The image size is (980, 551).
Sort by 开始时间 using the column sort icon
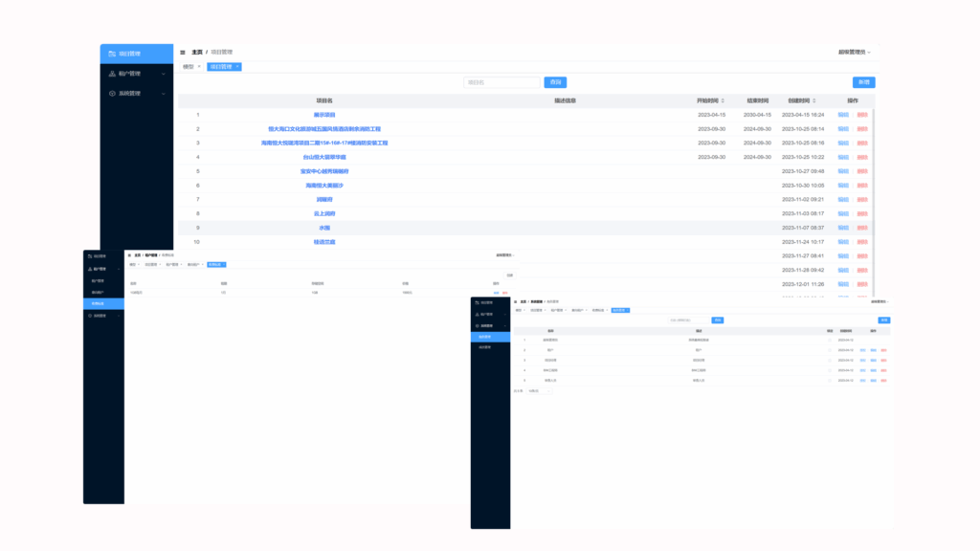tap(723, 100)
